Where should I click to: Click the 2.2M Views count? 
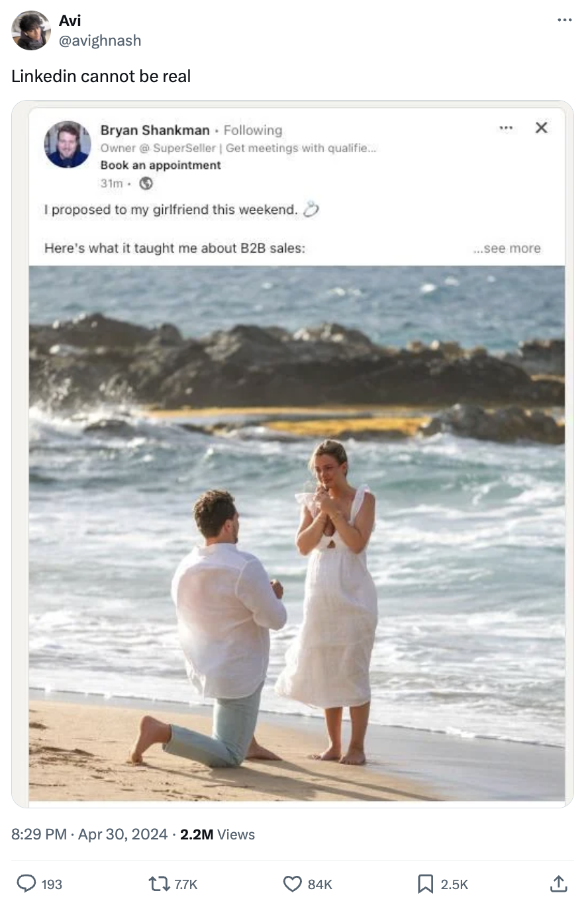(x=217, y=834)
